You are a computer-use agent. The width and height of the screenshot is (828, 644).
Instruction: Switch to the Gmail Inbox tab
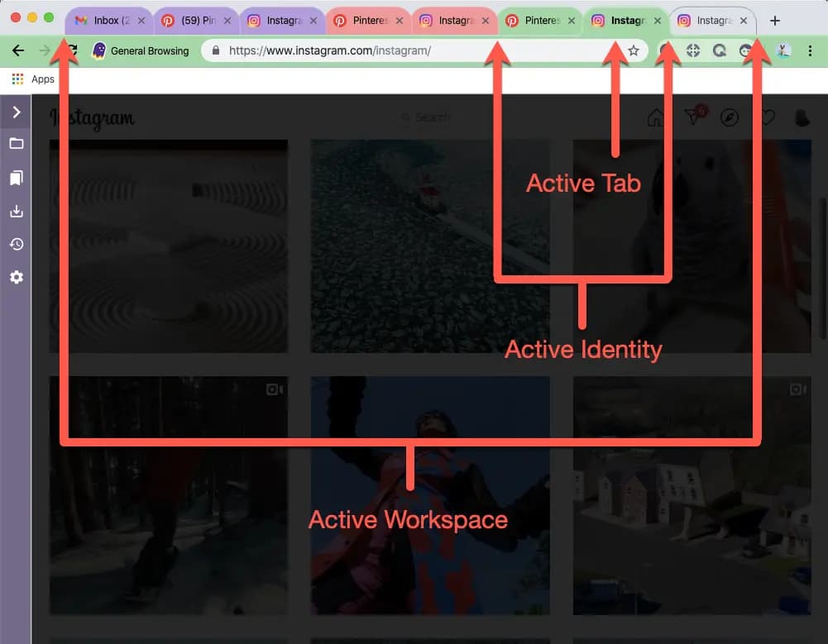click(104, 21)
